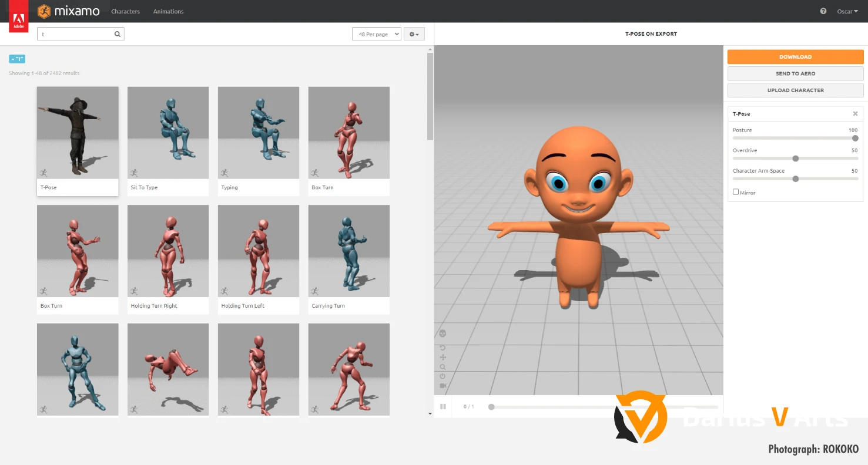The image size is (868, 465).
Task: Close the T-Pose settings panel
Action: point(855,114)
